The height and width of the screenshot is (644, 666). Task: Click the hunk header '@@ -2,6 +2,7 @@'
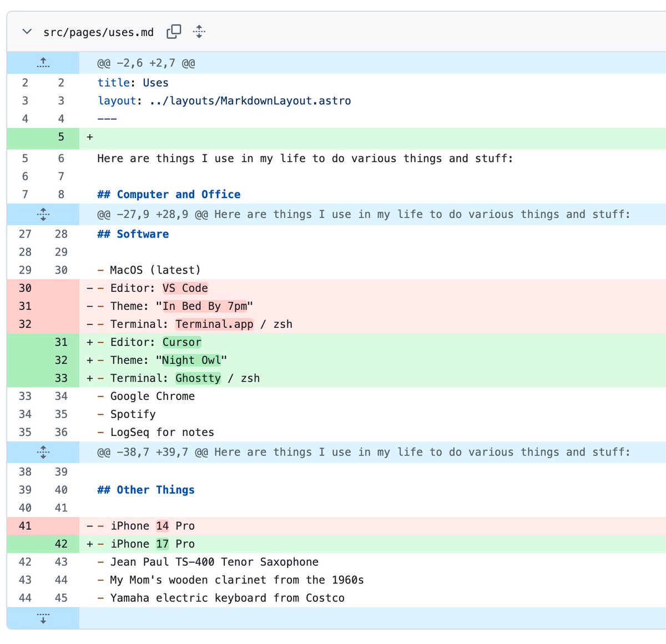pyautogui.click(x=146, y=63)
